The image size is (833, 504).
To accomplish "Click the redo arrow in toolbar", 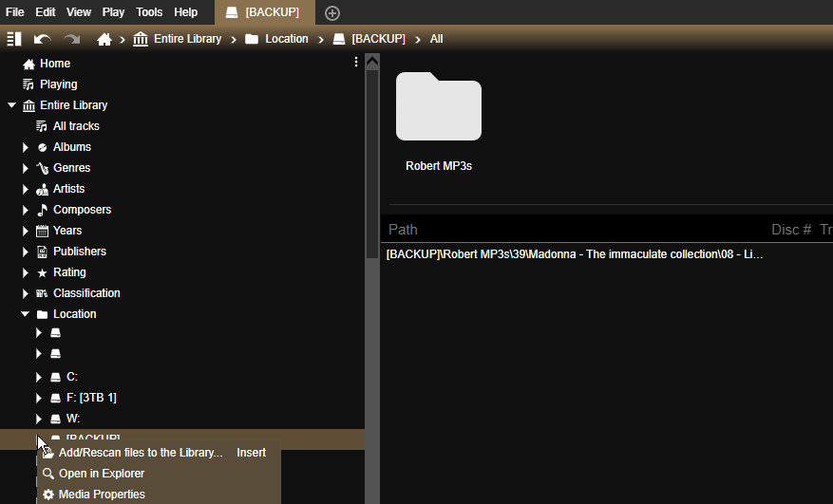I will click(72, 39).
